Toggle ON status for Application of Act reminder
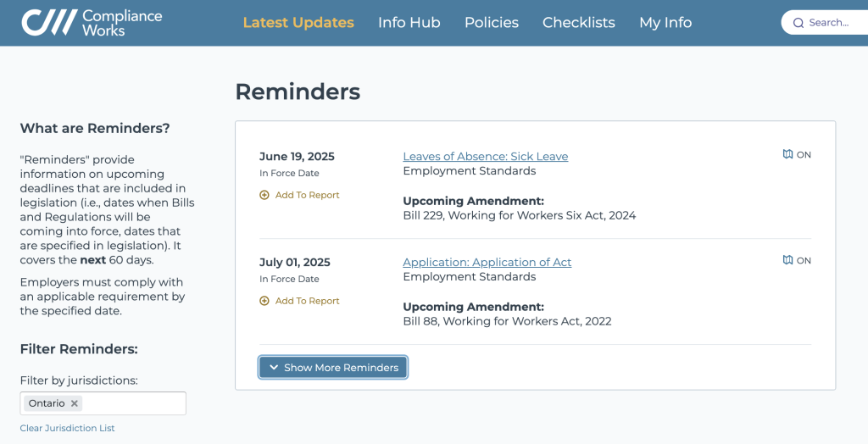Screen dimensions: 868x444 pyautogui.click(x=804, y=261)
